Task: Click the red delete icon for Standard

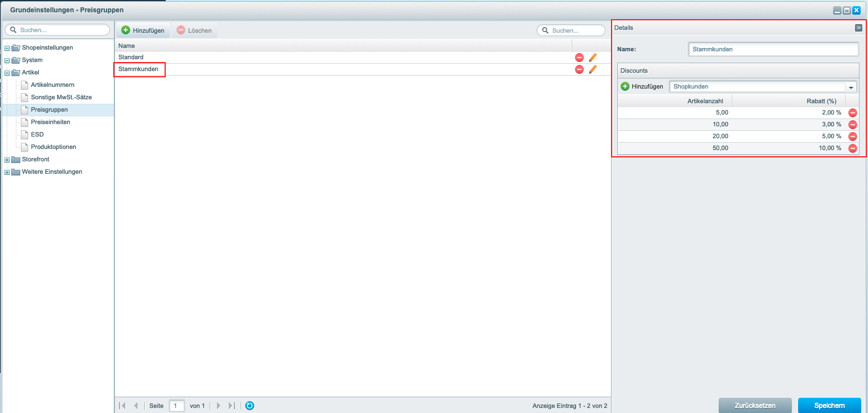Action: pos(579,58)
